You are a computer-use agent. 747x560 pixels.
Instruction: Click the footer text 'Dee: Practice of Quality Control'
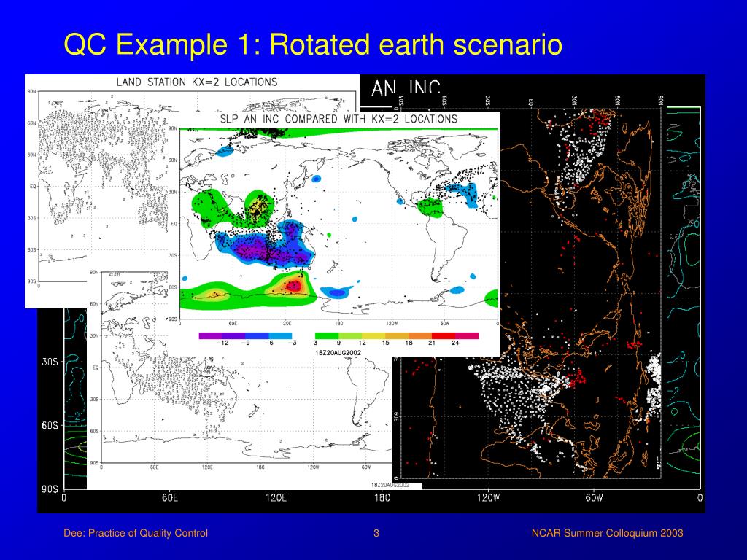pyautogui.click(x=136, y=533)
